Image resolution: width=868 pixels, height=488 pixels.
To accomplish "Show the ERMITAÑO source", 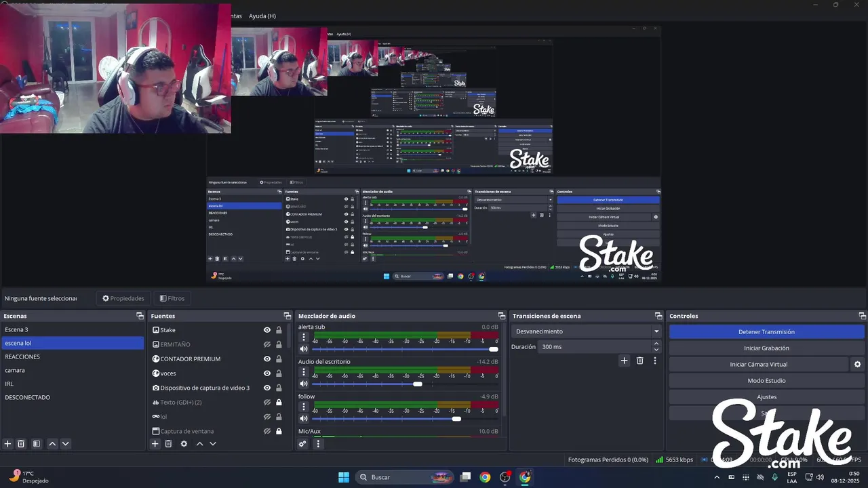I will (267, 344).
